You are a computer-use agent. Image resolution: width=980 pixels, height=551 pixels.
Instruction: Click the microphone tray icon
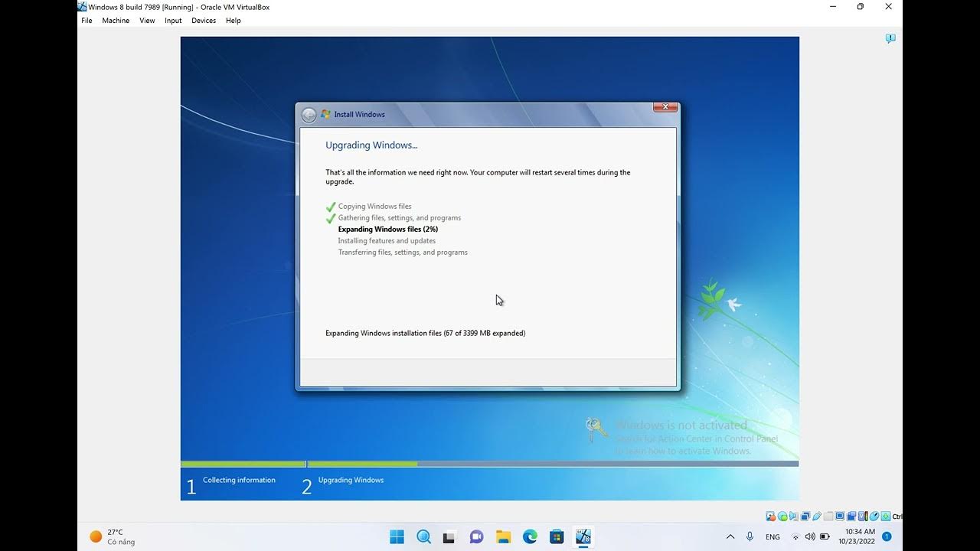tap(750, 536)
